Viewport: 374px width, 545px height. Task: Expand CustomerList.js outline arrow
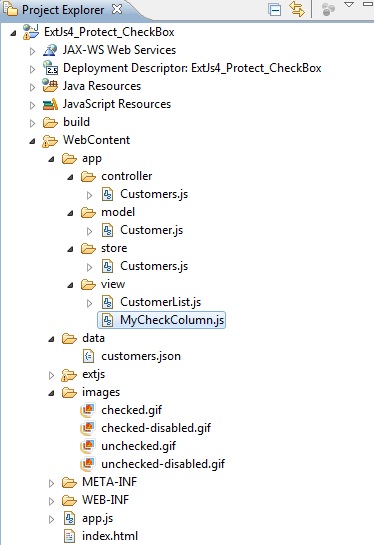pos(89,303)
